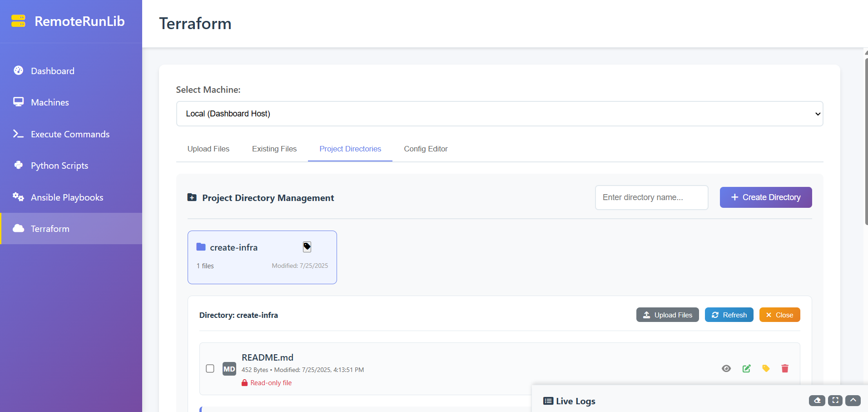The image size is (868, 412).
Task: Check the README.md file checkbox
Action: tap(210, 368)
